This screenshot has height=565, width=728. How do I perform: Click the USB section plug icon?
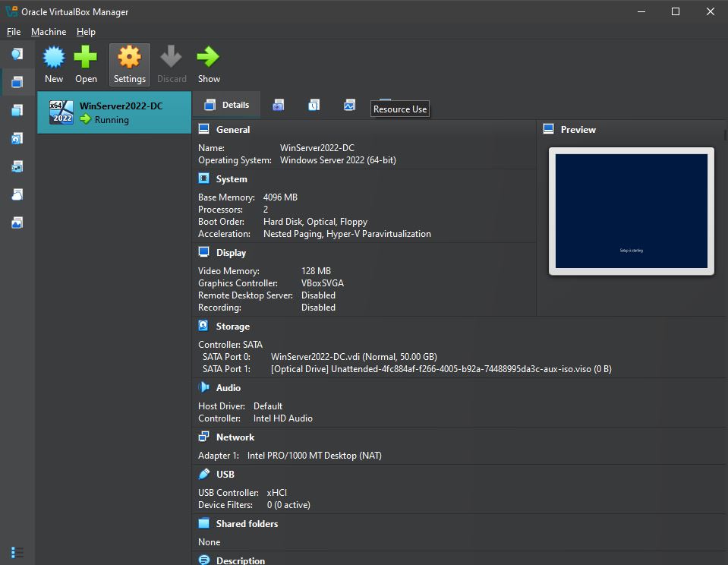(203, 474)
